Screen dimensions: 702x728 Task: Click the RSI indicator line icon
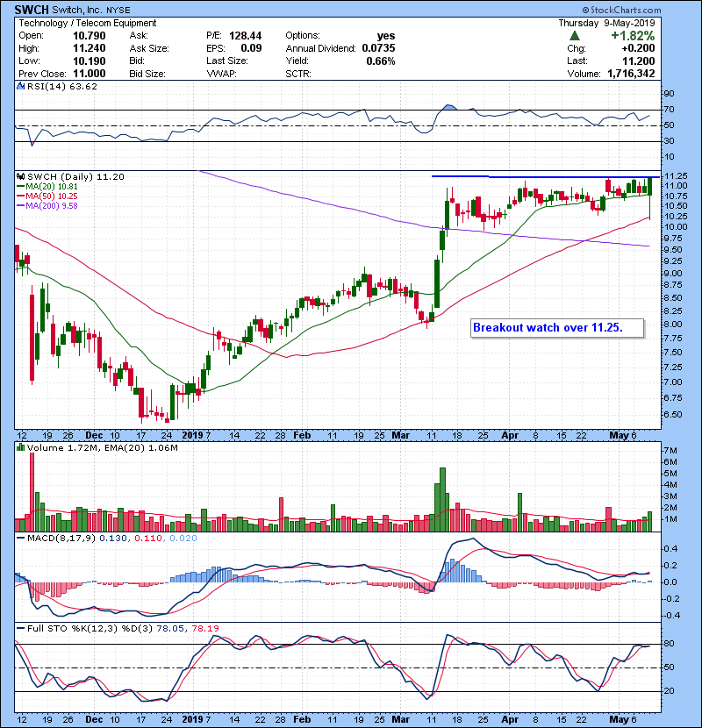point(20,86)
